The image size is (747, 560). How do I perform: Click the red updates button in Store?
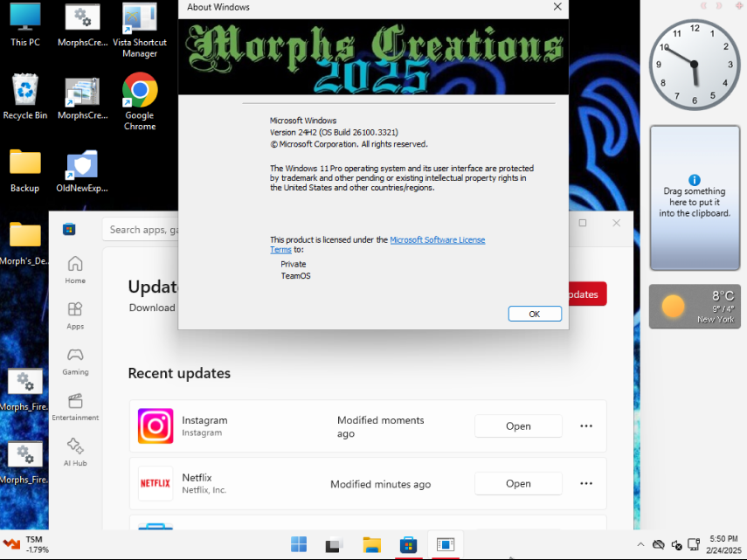coord(587,294)
